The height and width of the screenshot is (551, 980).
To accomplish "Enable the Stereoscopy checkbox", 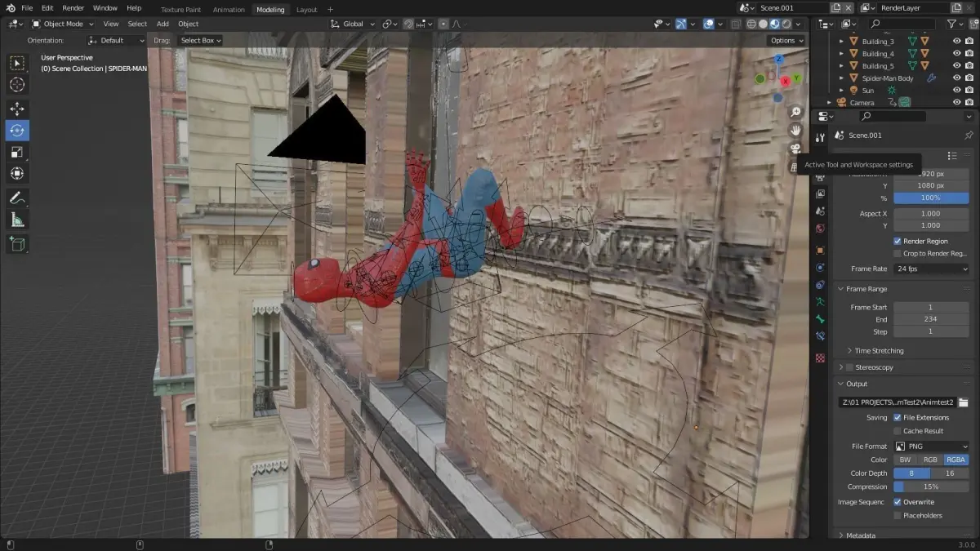I will tap(849, 367).
